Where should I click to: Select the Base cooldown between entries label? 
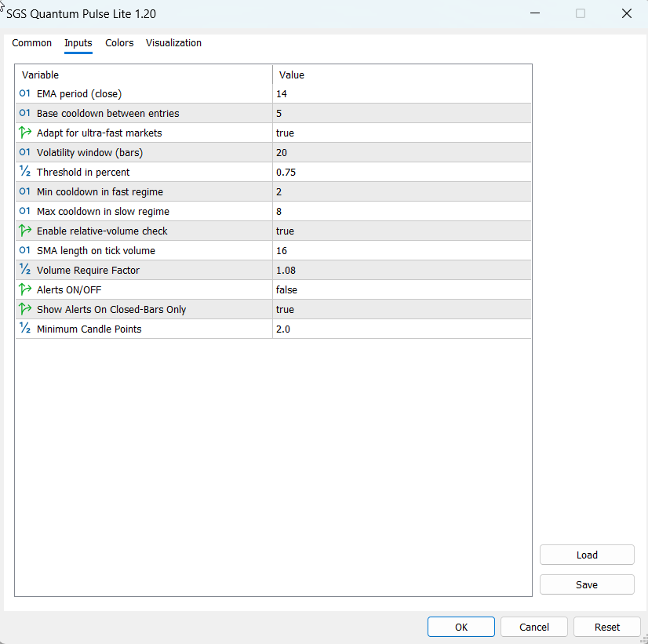[x=107, y=113]
